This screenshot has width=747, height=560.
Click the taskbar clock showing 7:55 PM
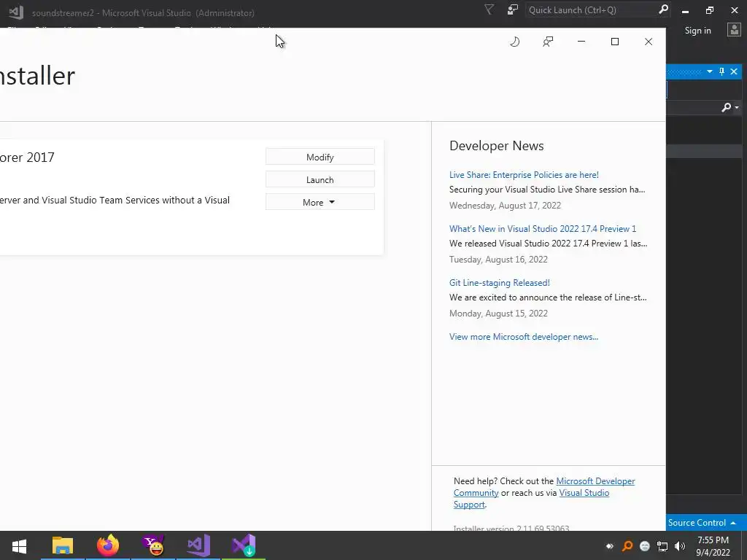click(713, 546)
